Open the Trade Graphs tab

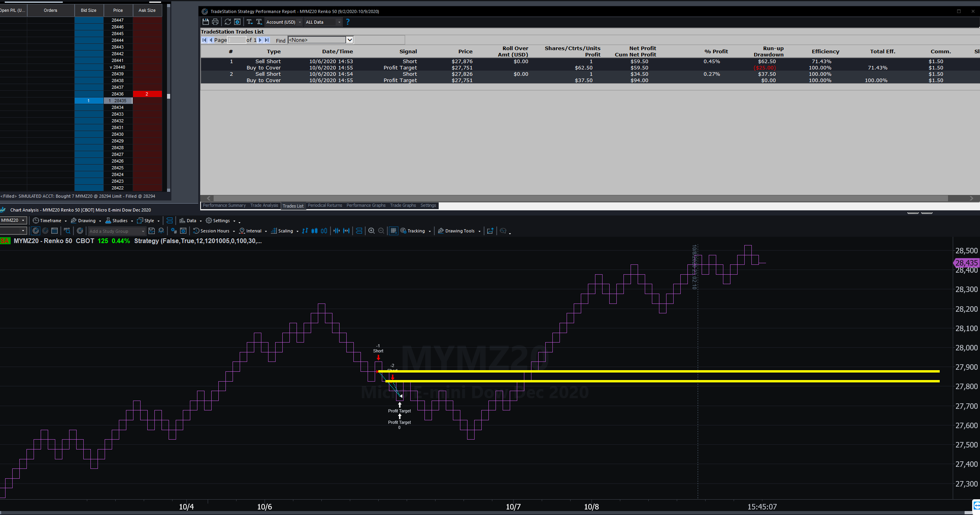click(403, 205)
